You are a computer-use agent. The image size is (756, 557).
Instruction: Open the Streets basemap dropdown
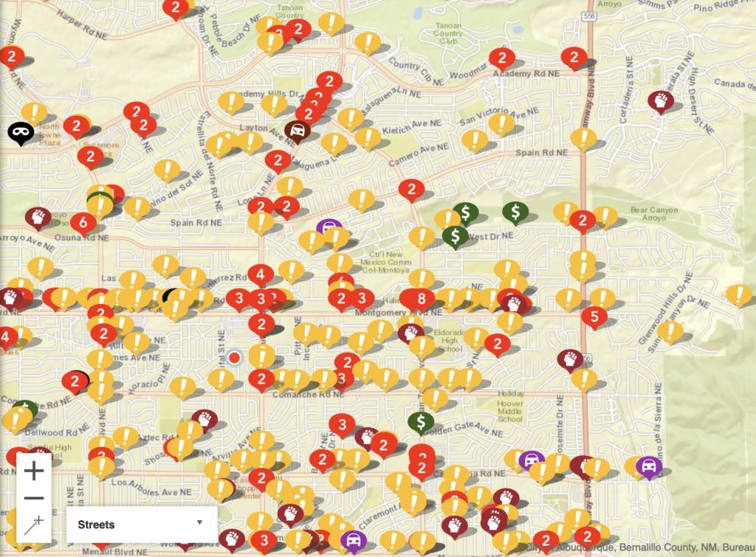click(141, 525)
